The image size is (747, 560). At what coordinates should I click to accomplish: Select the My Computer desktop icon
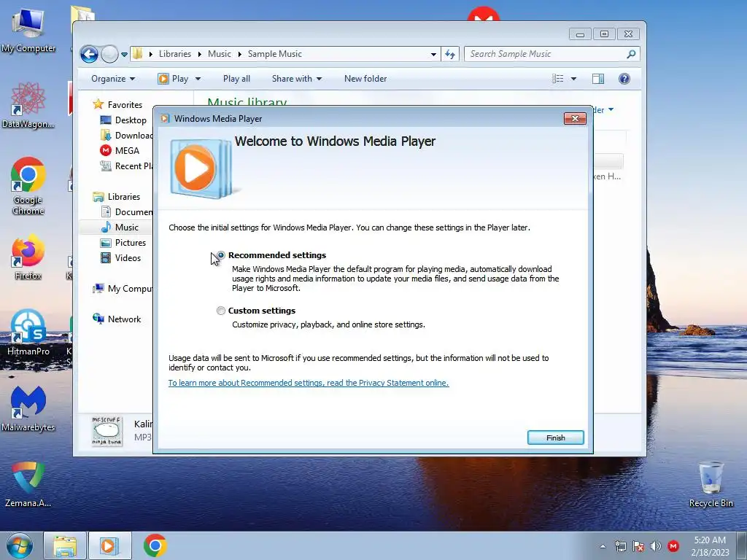coord(28,30)
